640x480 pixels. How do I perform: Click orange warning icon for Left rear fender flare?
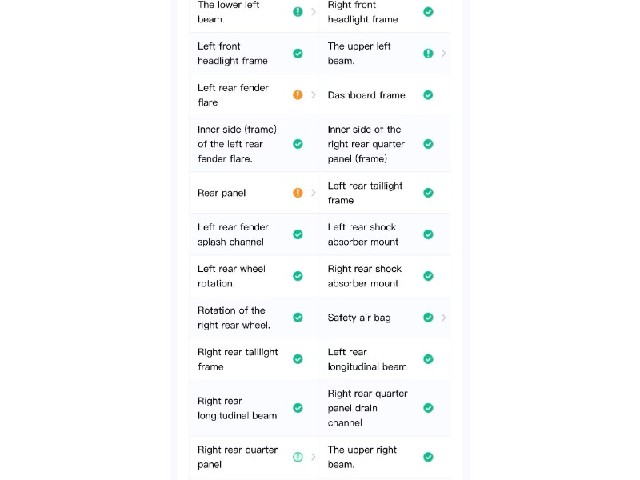(298, 95)
